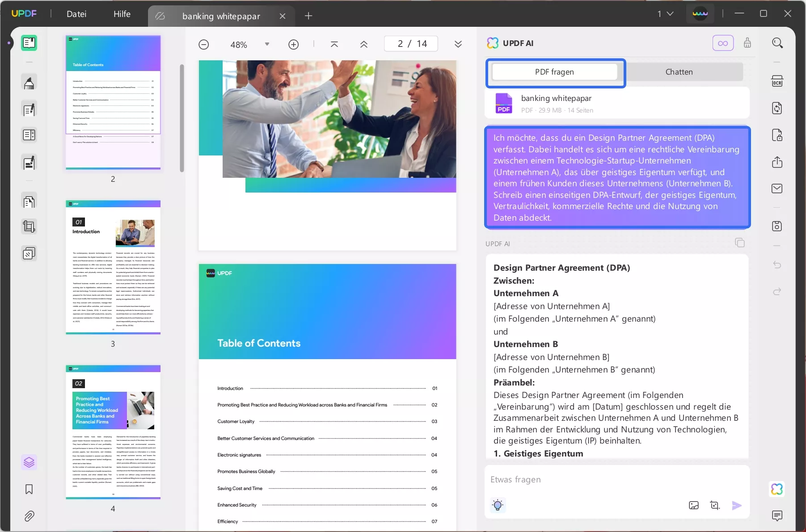The height and width of the screenshot is (532, 806).
Task: Open the search magnifier tool
Action: (x=777, y=43)
